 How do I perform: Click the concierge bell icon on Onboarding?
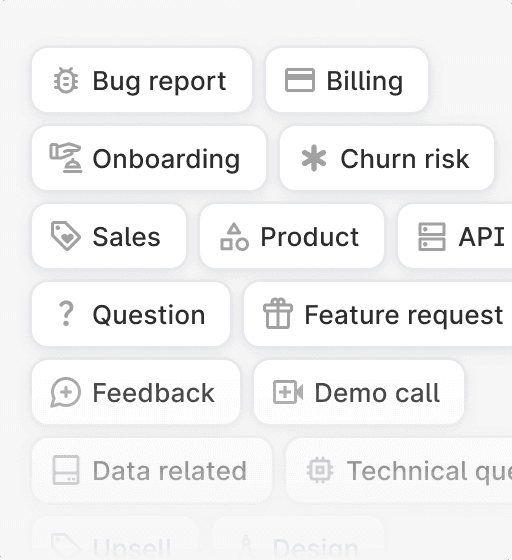click(66, 158)
